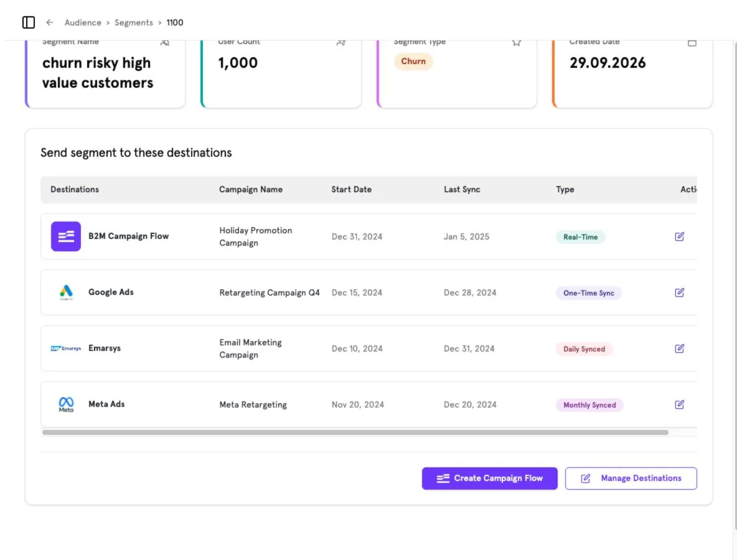This screenshot has height=560, width=737.
Task: Open the Segments breadcrumb
Action: click(133, 22)
